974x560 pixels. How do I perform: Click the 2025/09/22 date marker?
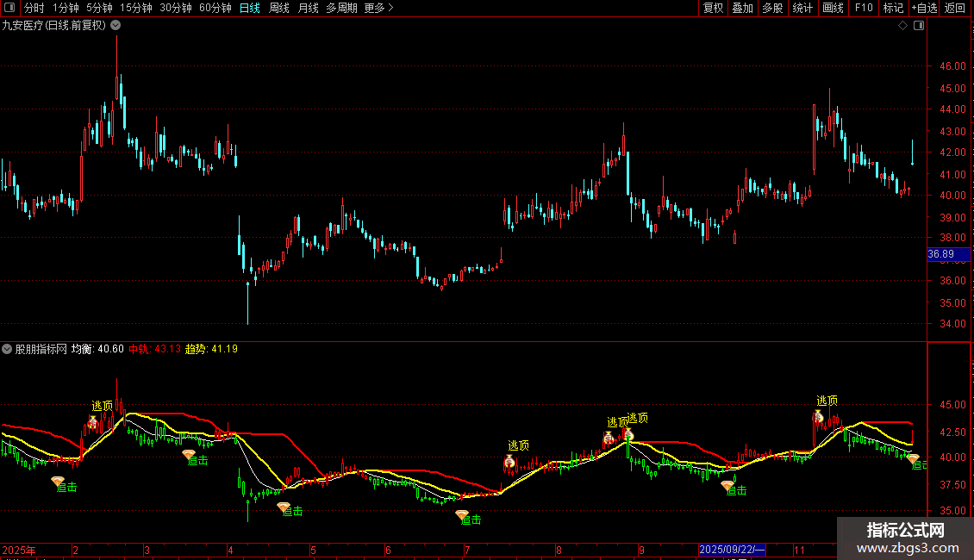(x=732, y=550)
